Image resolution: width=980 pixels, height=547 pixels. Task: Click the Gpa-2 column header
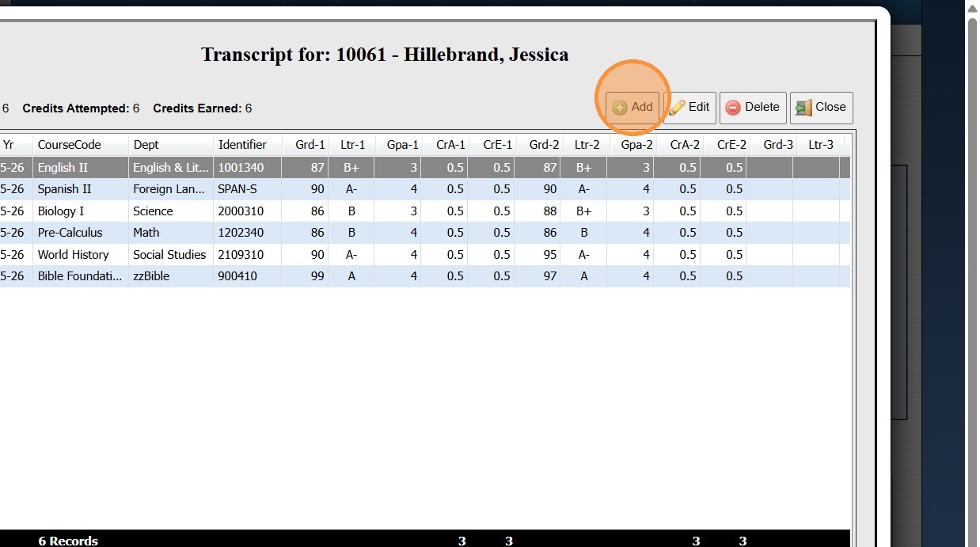pyautogui.click(x=632, y=145)
